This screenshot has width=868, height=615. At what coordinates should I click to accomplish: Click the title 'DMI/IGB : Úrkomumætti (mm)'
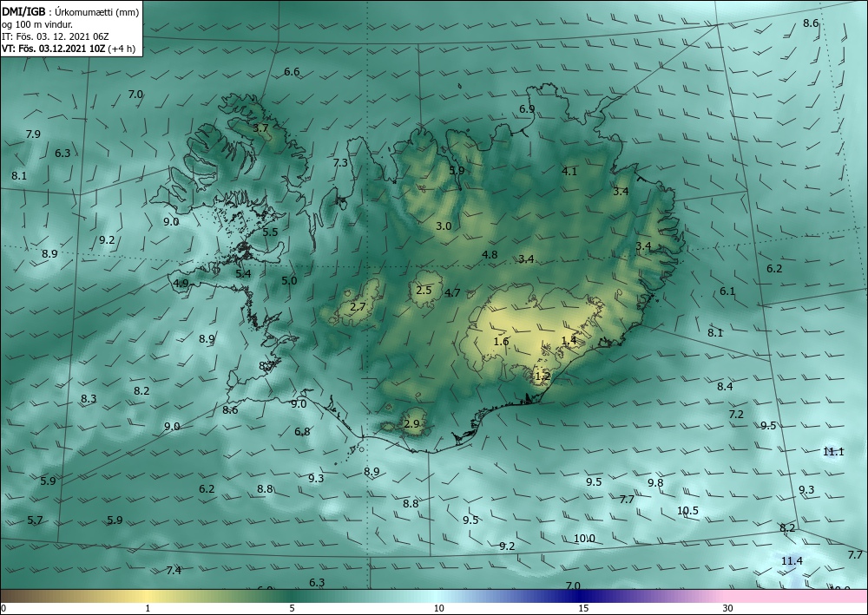pos(70,11)
